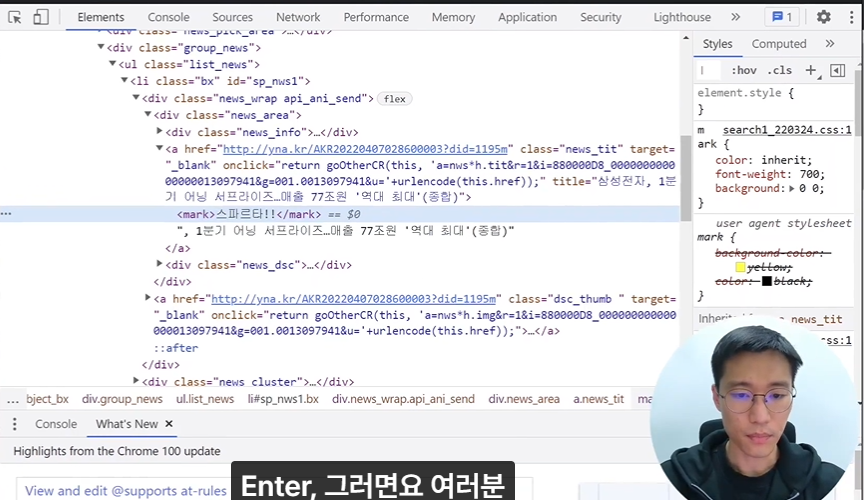
Task: Activate the inspect element picker icon
Action: (x=15, y=17)
